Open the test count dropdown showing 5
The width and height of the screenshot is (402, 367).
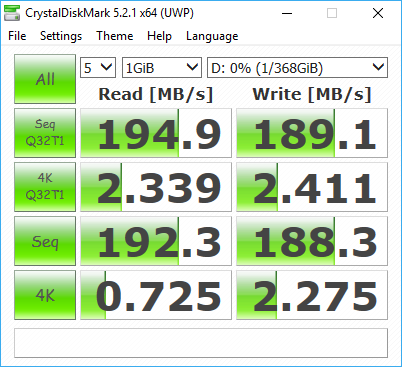pyautogui.click(x=98, y=68)
